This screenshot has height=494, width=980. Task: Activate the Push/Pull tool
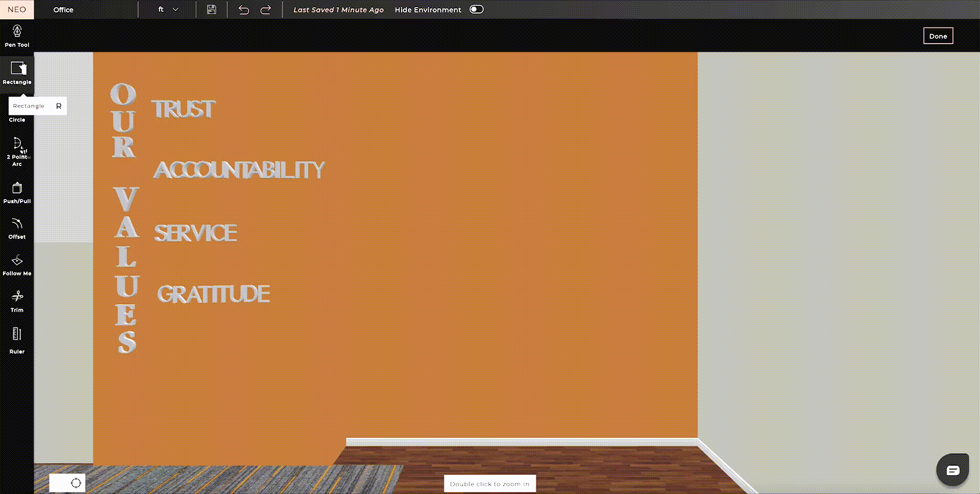17,193
